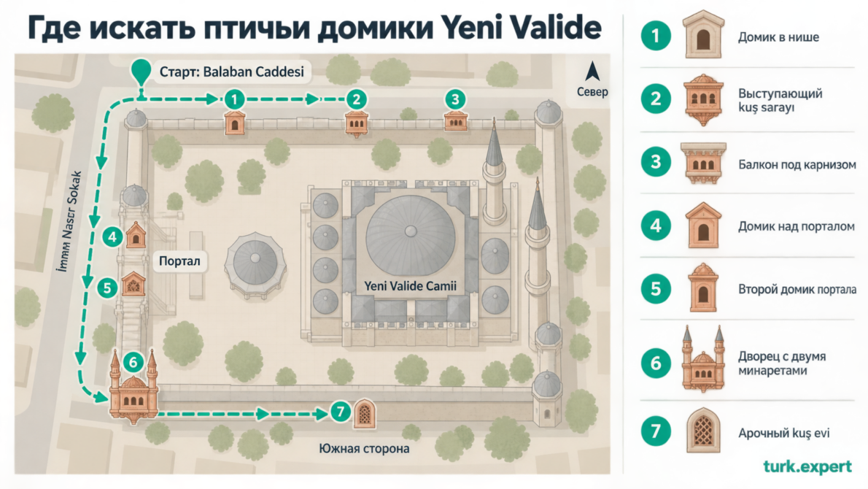Image resolution: width=868 pixels, height=489 pixels.
Task: Click the legend text Домик в нише
Action: (x=778, y=37)
